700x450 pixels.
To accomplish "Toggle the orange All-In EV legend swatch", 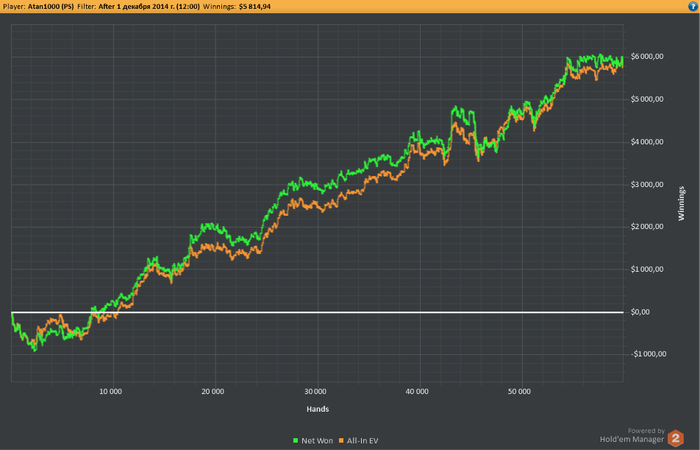I will pyautogui.click(x=342, y=441).
